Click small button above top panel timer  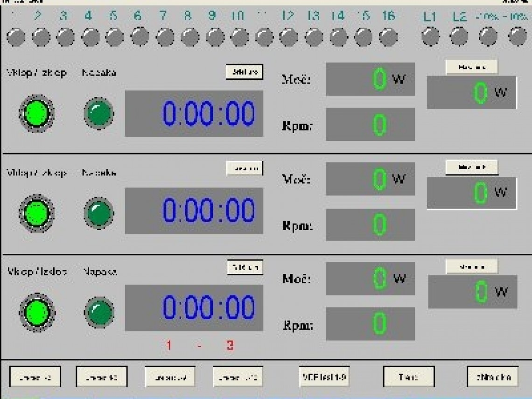tap(245, 72)
